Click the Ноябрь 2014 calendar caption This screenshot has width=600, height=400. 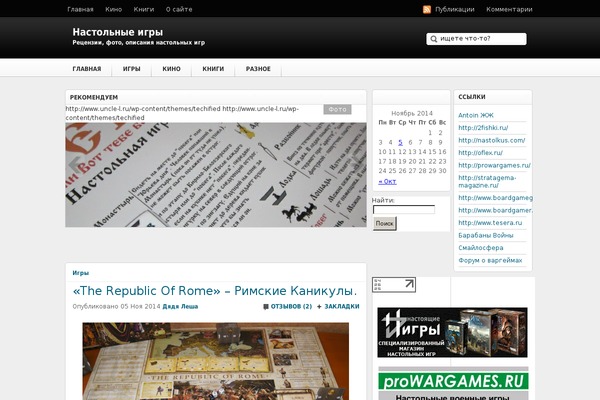412,113
